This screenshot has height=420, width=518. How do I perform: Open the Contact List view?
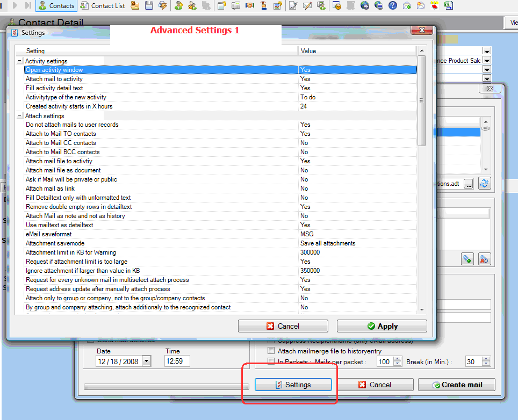click(103, 6)
